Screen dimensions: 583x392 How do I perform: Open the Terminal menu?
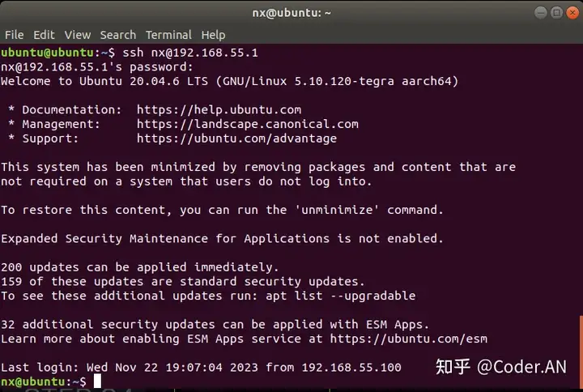[x=168, y=35]
